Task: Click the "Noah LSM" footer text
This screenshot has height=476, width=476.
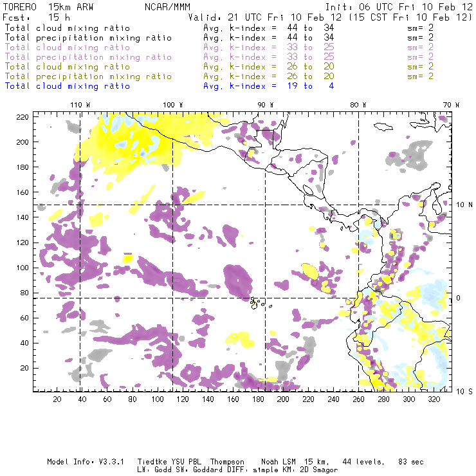Action: point(279,462)
